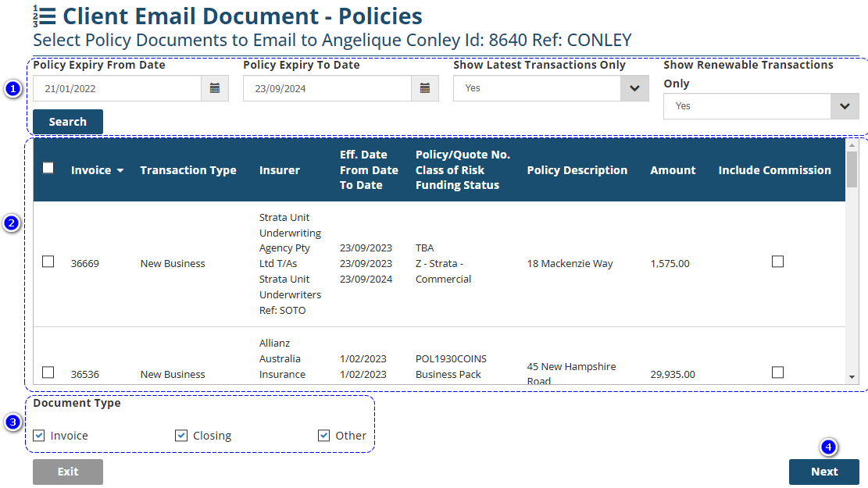Expand Show Latest Transactions Only dropdown
868x488 pixels.
(634, 88)
